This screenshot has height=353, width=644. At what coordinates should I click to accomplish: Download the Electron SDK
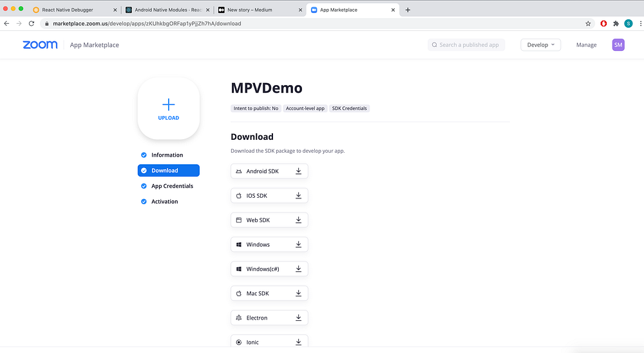[269, 318]
